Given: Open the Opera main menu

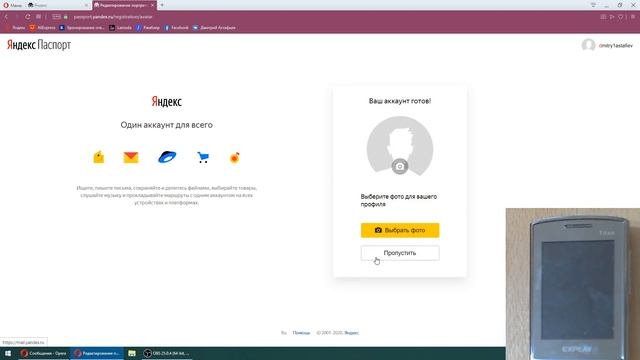Looking at the screenshot, I should click(13, 5).
